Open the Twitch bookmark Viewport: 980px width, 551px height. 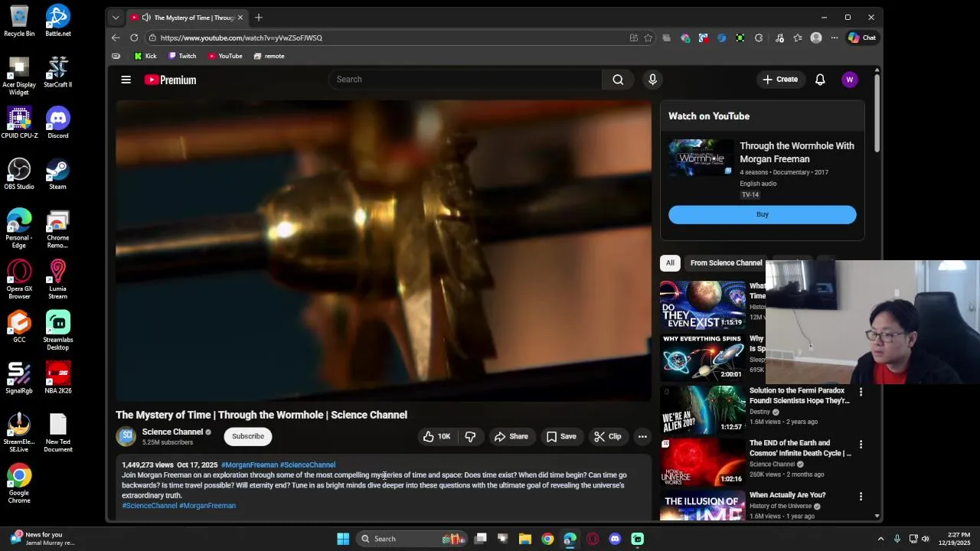[x=182, y=56]
